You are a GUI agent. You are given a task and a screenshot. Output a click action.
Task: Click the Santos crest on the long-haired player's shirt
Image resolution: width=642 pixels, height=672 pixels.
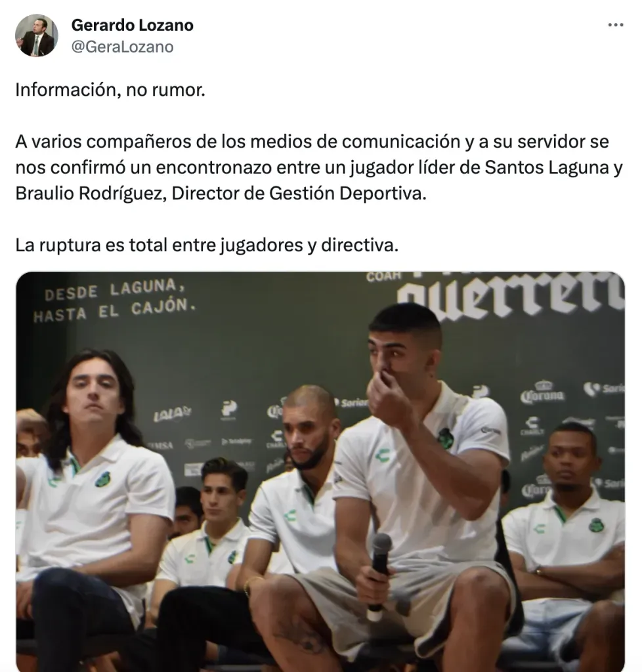pyautogui.click(x=102, y=479)
